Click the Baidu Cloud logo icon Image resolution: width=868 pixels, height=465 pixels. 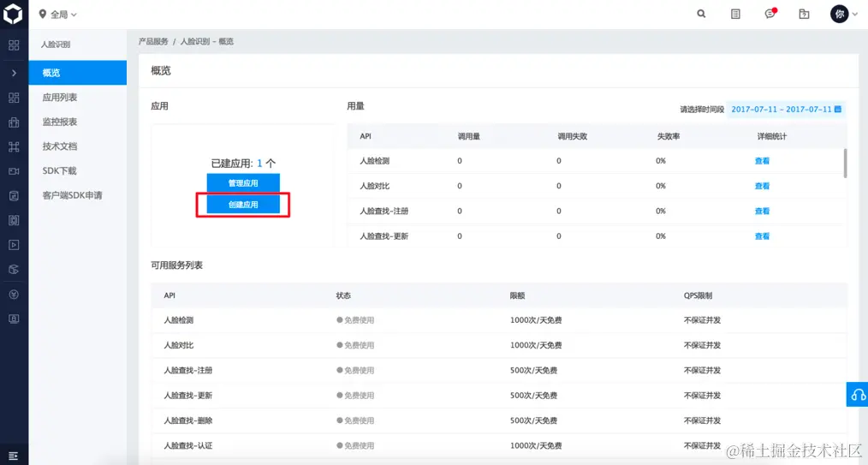pyautogui.click(x=14, y=14)
